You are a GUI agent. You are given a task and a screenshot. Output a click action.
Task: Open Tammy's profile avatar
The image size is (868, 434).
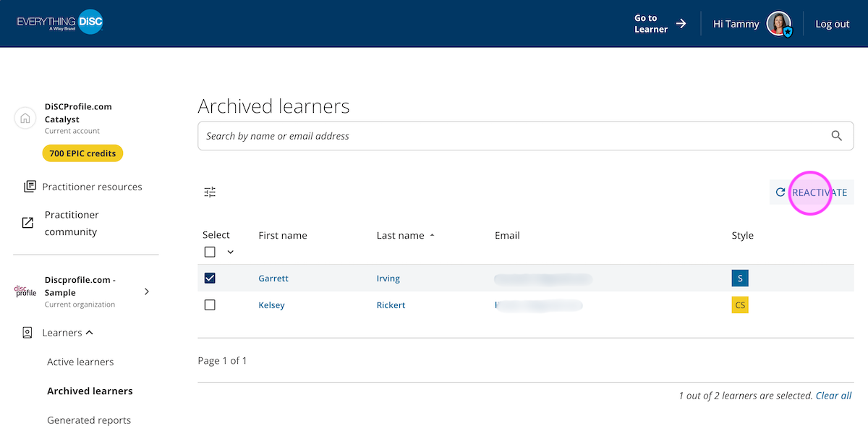779,24
